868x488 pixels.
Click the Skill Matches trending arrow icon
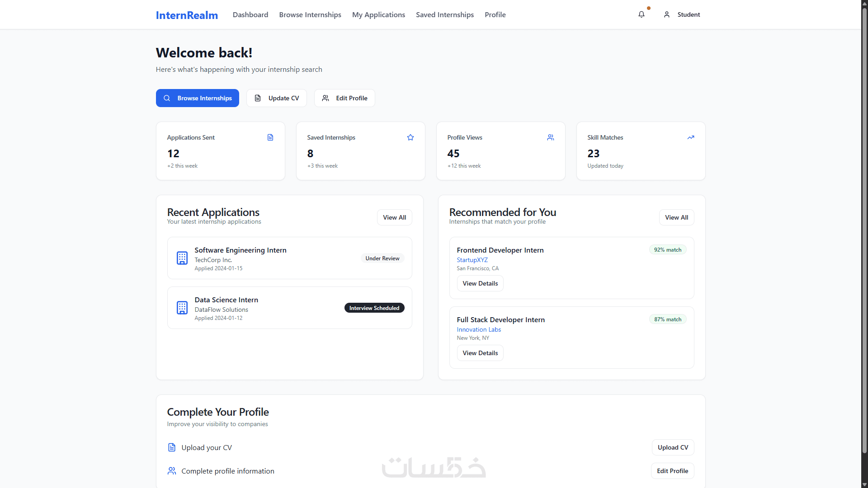690,137
